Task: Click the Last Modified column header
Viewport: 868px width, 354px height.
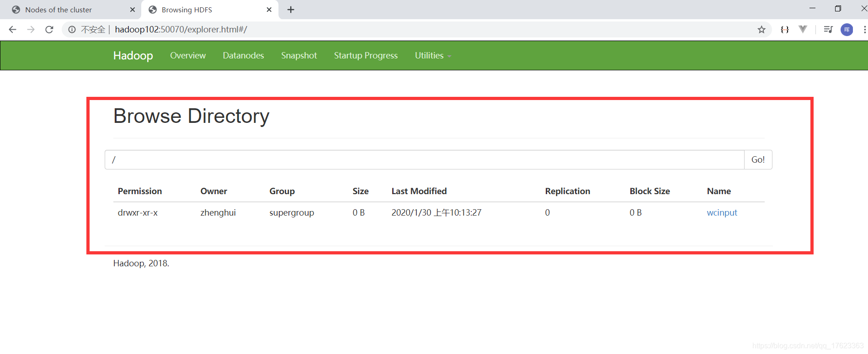Action: pos(419,191)
